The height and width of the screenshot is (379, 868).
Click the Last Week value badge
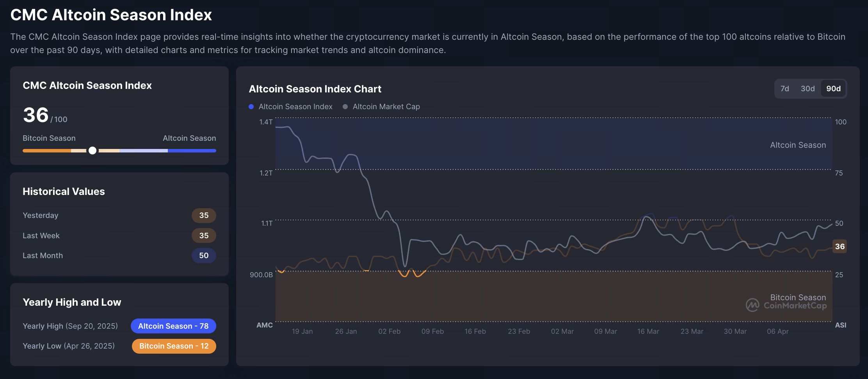[204, 236]
